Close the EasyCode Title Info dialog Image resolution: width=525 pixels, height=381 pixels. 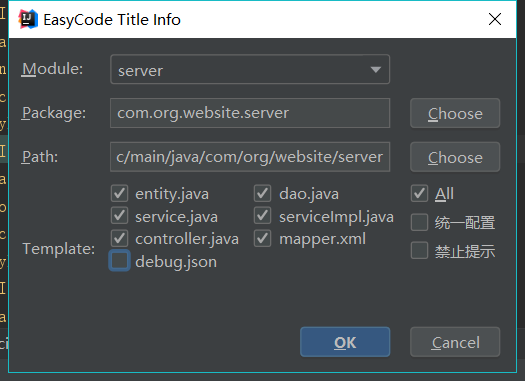pyautogui.click(x=495, y=19)
